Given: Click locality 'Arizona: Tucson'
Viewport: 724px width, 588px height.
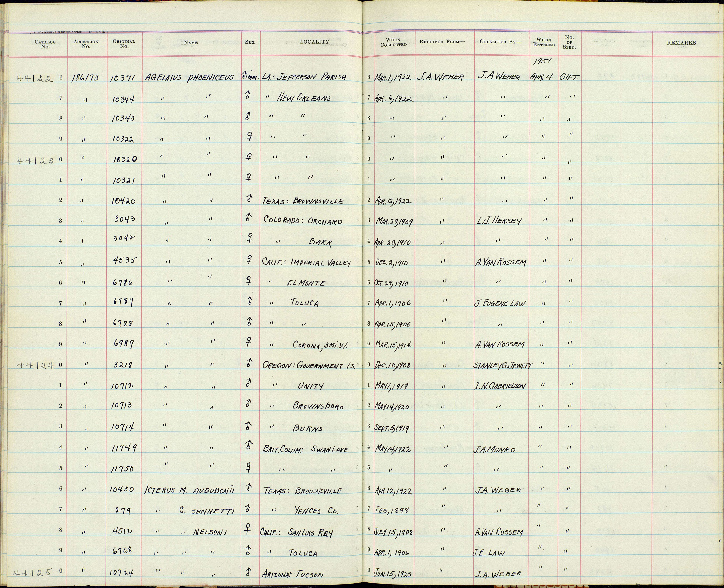Looking at the screenshot, I should click(x=293, y=574).
